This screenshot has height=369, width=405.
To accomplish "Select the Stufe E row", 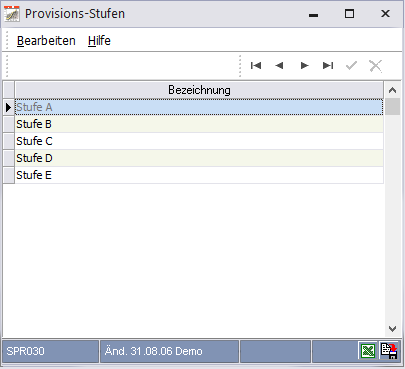I will [199, 175].
